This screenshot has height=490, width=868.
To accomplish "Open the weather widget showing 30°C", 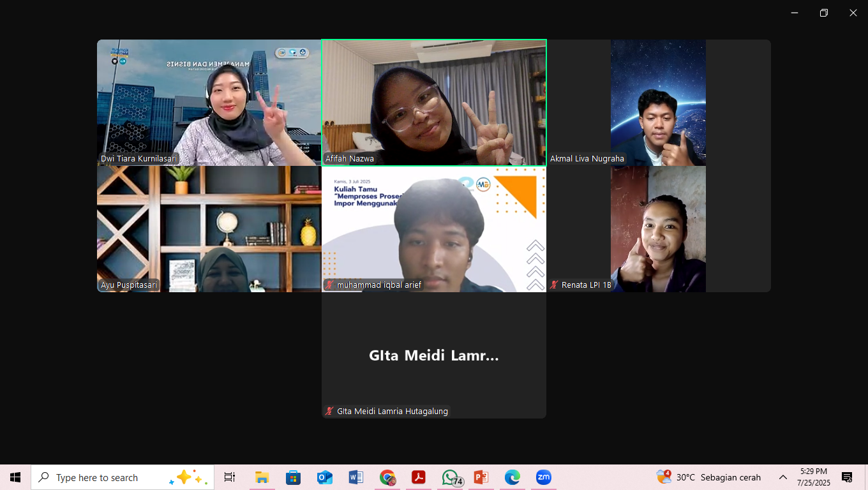I will (x=709, y=477).
